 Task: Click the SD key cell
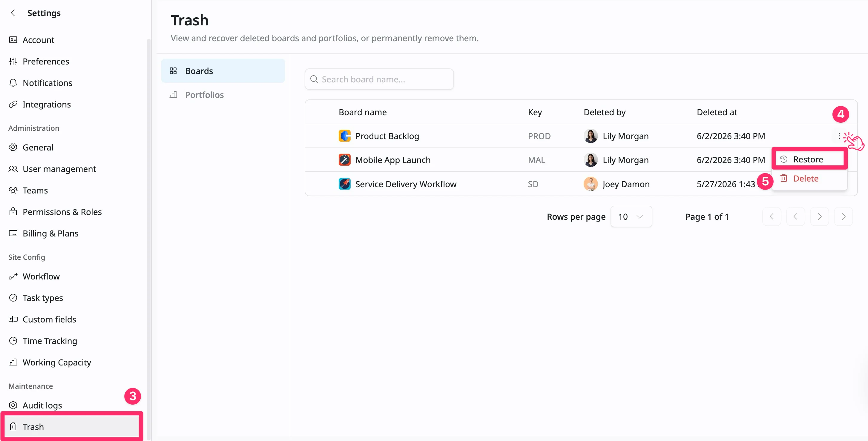(x=533, y=184)
